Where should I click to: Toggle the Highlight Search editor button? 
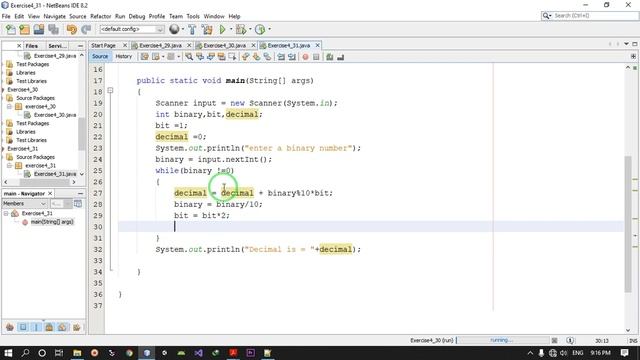pos(222,57)
